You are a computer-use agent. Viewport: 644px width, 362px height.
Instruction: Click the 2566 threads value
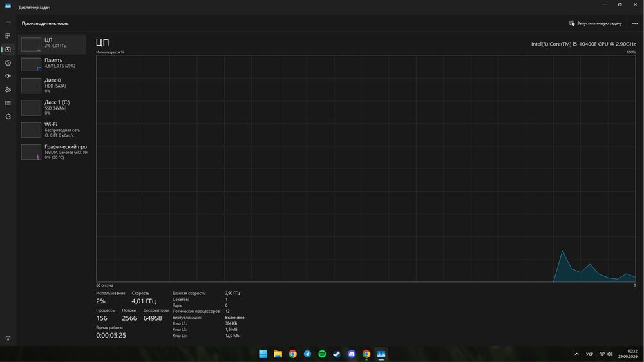pos(129,318)
